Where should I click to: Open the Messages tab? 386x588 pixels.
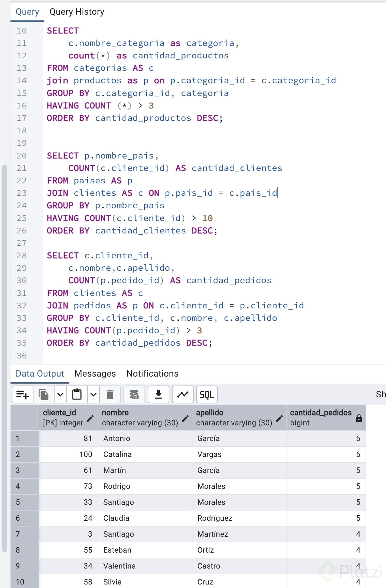point(95,373)
